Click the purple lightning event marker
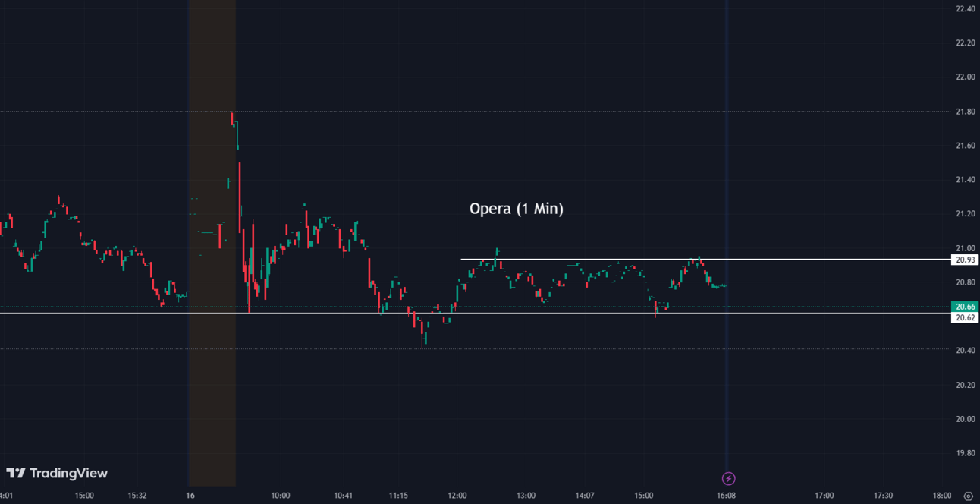 [x=728, y=478]
